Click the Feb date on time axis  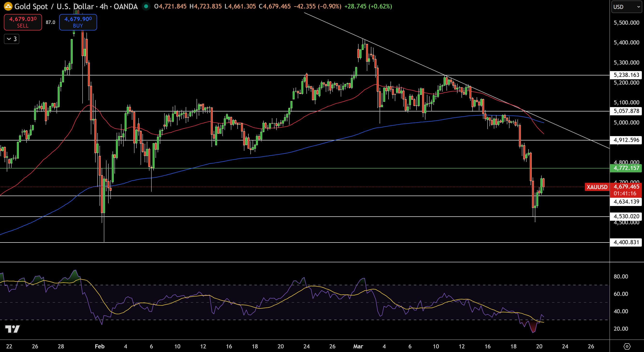99,346
